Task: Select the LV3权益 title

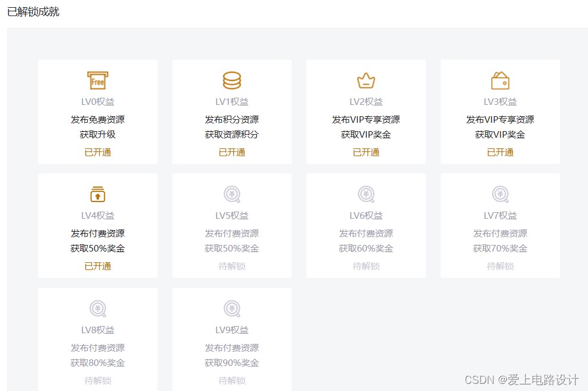Action: pos(500,101)
